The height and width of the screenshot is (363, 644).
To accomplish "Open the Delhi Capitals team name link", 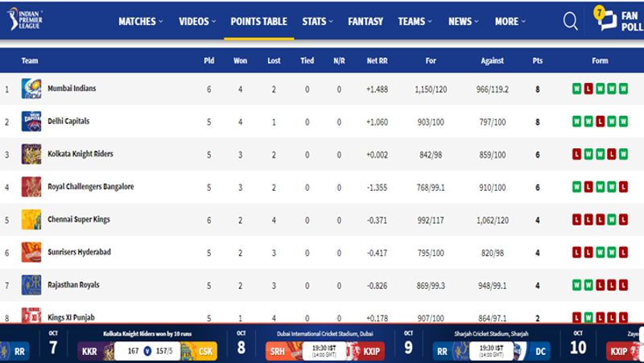I will (x=68, y=122).
